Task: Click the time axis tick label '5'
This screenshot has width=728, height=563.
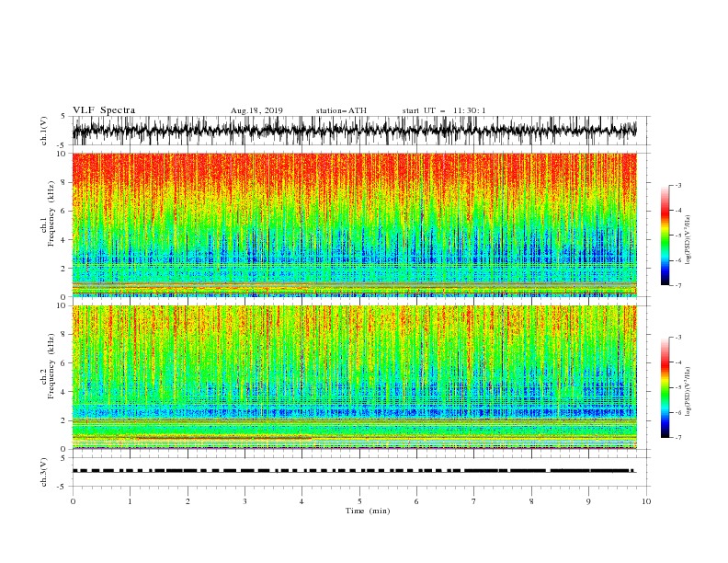Action: [x=359, y=501]
